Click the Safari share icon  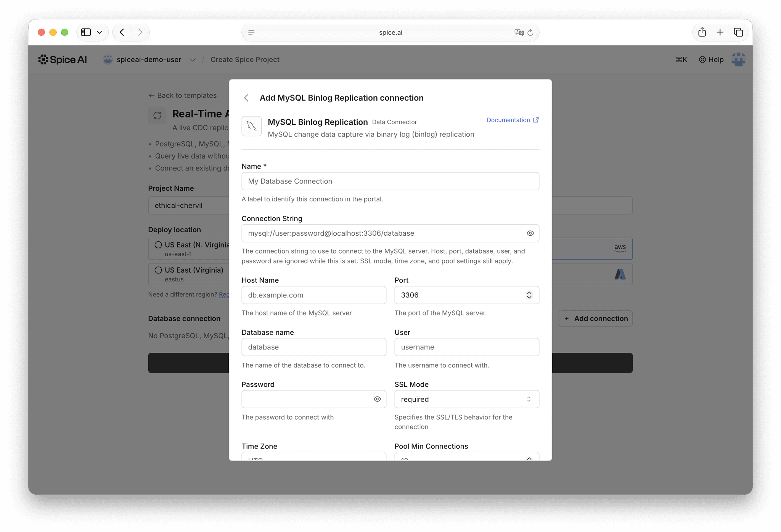point(702,32)
